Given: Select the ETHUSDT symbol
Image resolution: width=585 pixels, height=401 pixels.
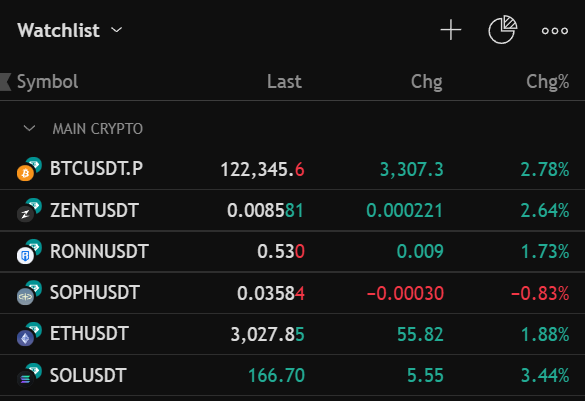Looking at the screenshot, I should (x=90, y=333).
